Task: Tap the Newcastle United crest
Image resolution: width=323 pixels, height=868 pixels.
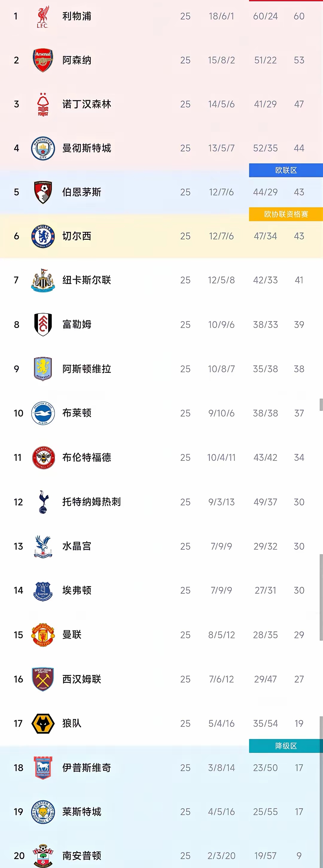Action: (43, 280)
